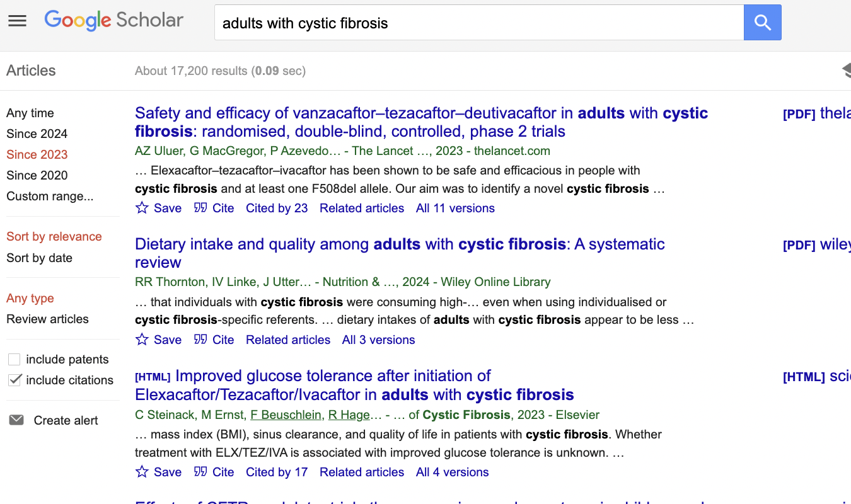This screenshot has height=504, width=851.
Task: Open Cited by 23 link
Action: coord(277,208)
